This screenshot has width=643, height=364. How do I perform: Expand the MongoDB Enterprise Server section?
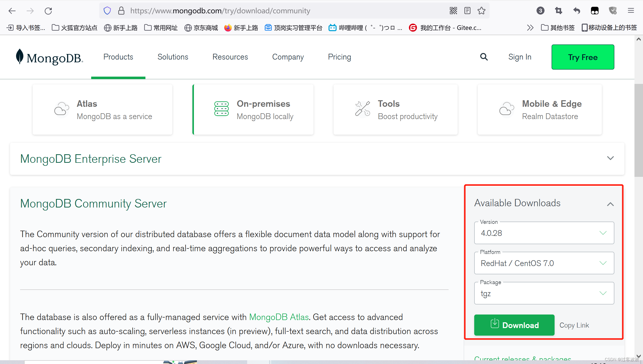click(611, 158)
